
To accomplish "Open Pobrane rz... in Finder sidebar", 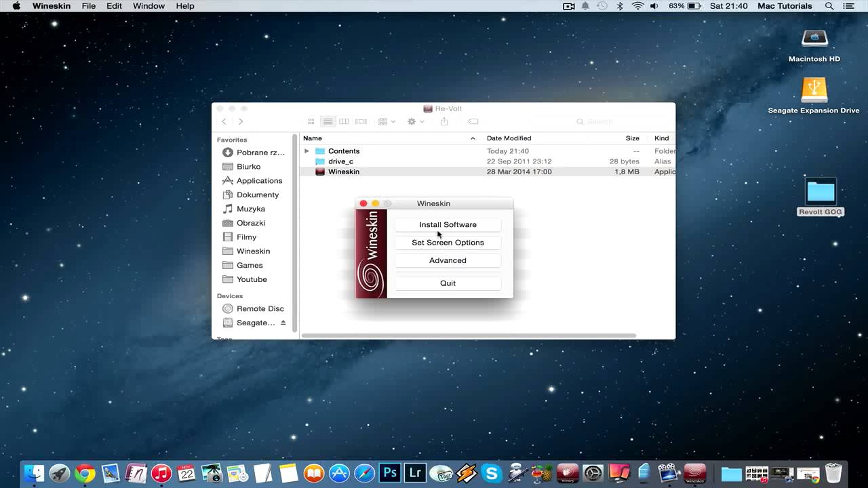I will coord(255,152).
